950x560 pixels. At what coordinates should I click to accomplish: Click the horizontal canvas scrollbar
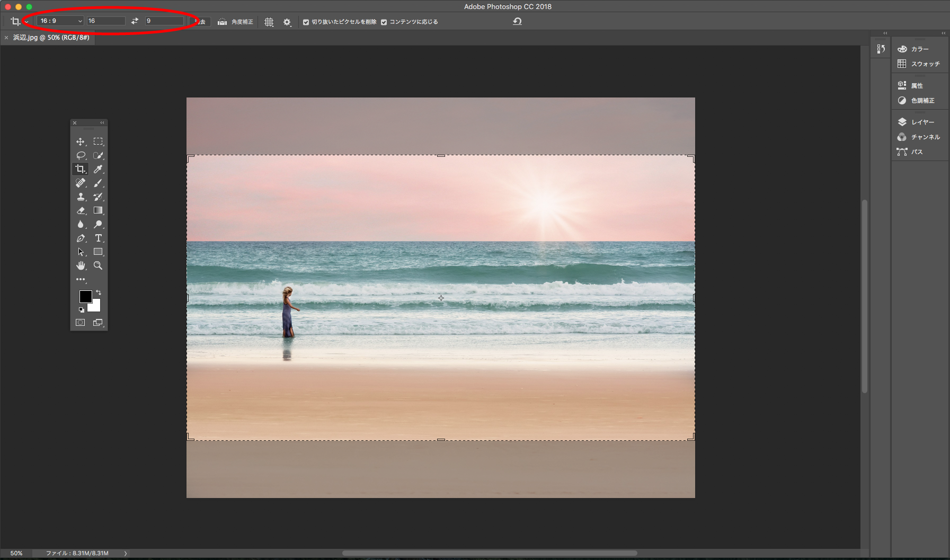tap(490, 553)
